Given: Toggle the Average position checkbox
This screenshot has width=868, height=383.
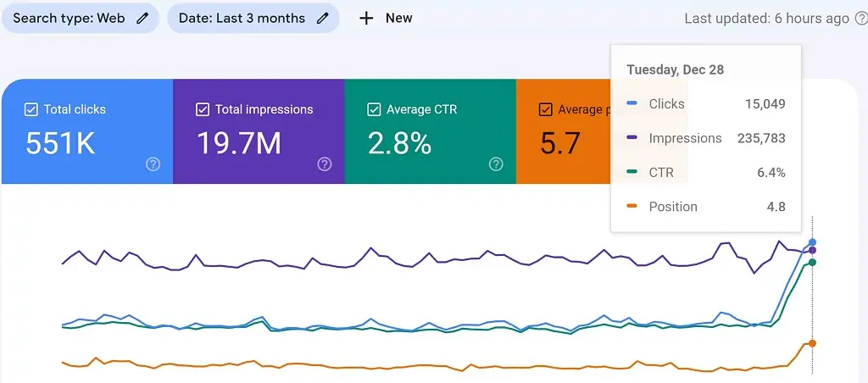Looking at the screenshot, I should point(546,109).
